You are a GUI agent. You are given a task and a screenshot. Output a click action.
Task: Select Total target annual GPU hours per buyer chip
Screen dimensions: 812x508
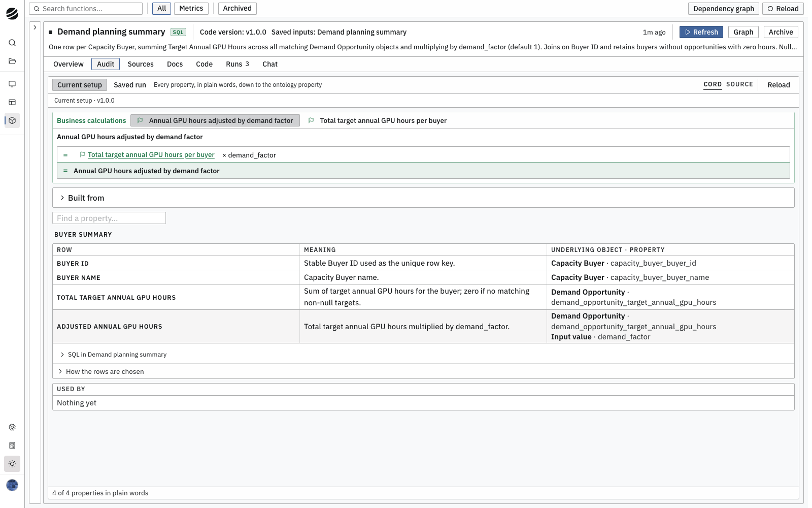click(x=378, y=120)
